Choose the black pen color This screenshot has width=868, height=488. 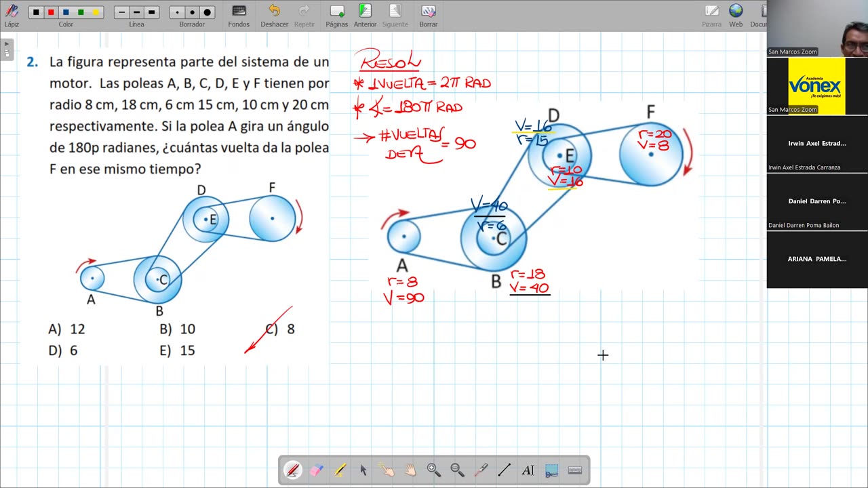(x=36, y=12)
